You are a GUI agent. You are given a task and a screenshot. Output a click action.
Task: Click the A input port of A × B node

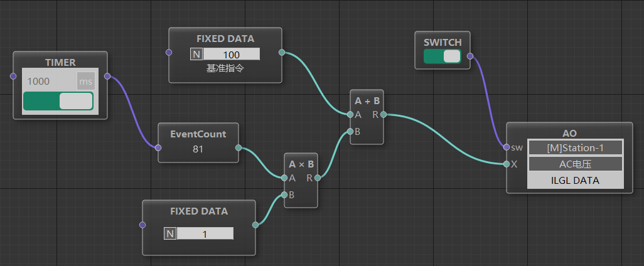284,178
